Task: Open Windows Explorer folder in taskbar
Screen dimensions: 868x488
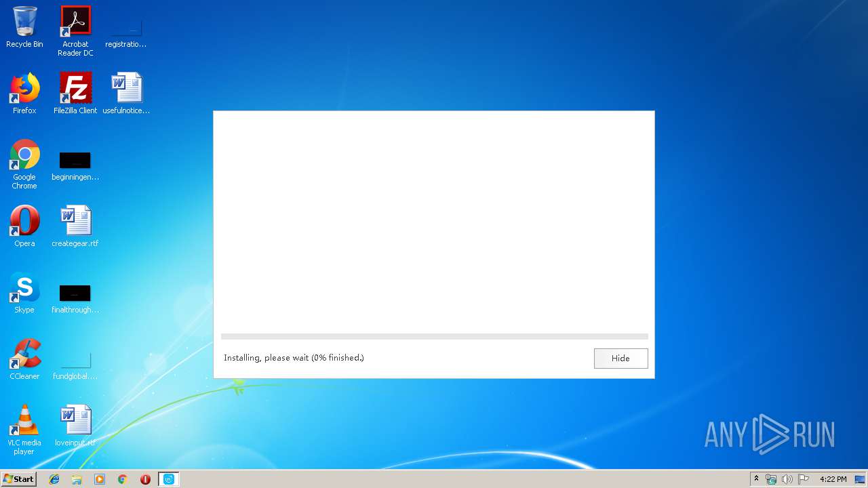Action: pyautogui.click(x=77, y=479)
